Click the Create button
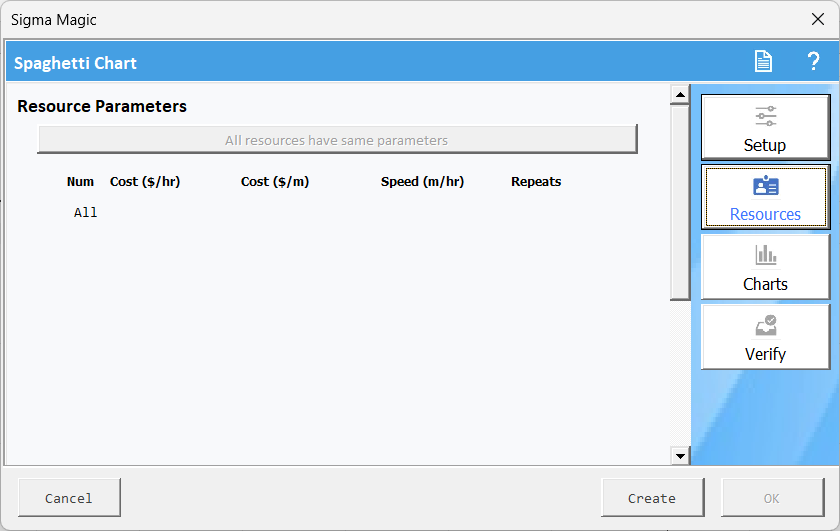This screenshot has width=840, height=531. point(652,498)
